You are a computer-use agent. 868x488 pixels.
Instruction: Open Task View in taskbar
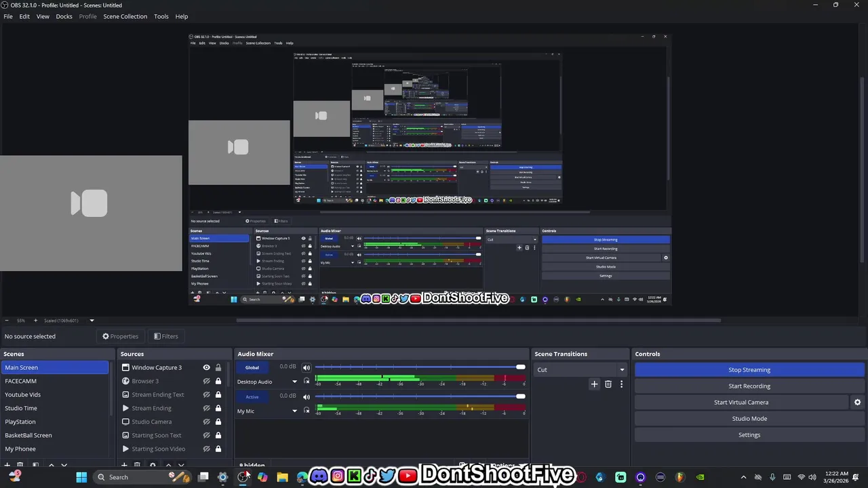point(203,477)
